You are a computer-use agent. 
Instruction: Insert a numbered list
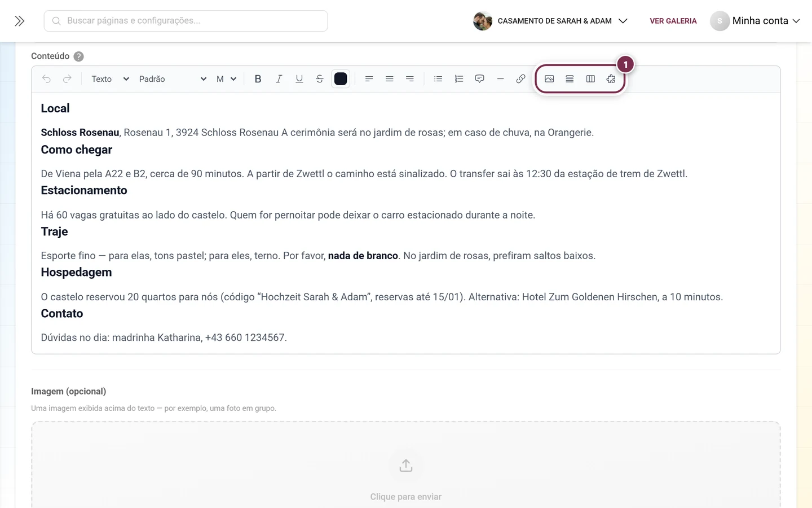coord(459,79)
